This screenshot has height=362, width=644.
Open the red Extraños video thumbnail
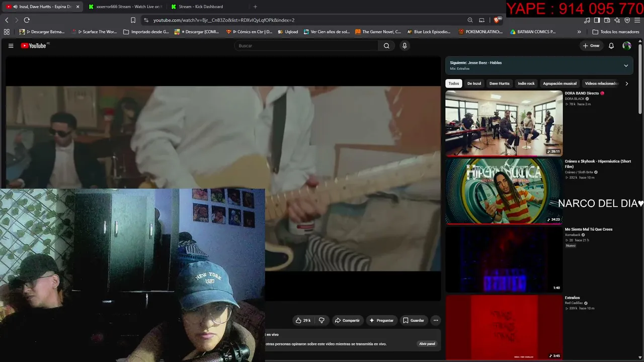(x=504, y=327)
